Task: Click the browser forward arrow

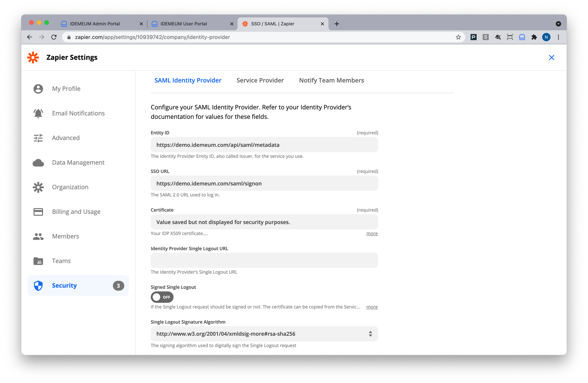Action: pyautogui.click(x=42, y=37)
